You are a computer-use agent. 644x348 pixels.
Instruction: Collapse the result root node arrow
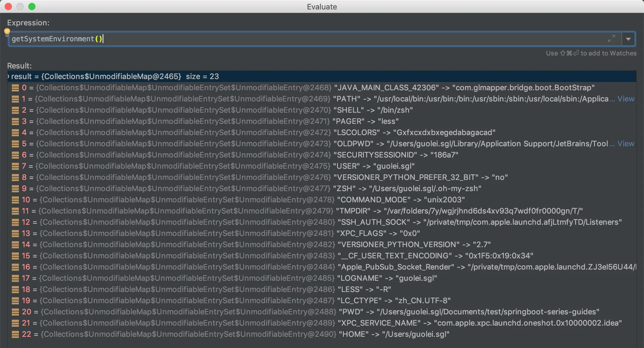9,76
